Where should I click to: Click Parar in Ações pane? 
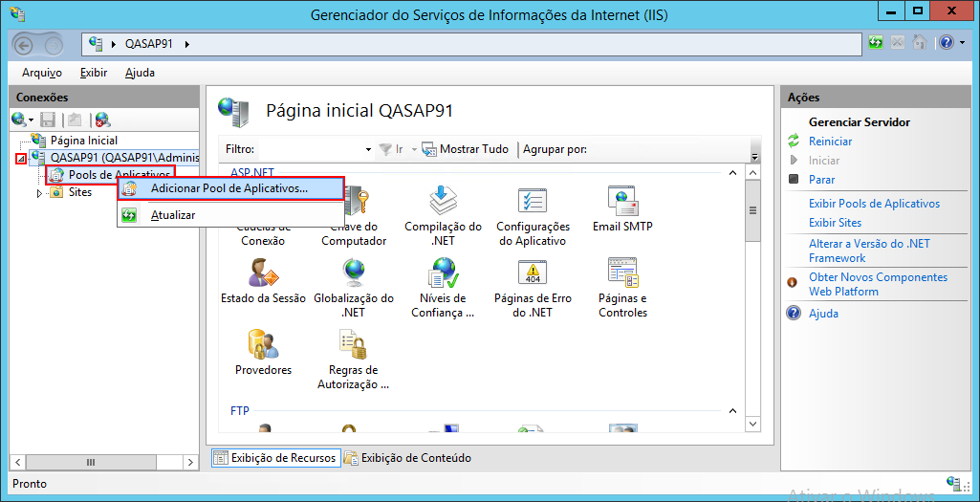822,180
